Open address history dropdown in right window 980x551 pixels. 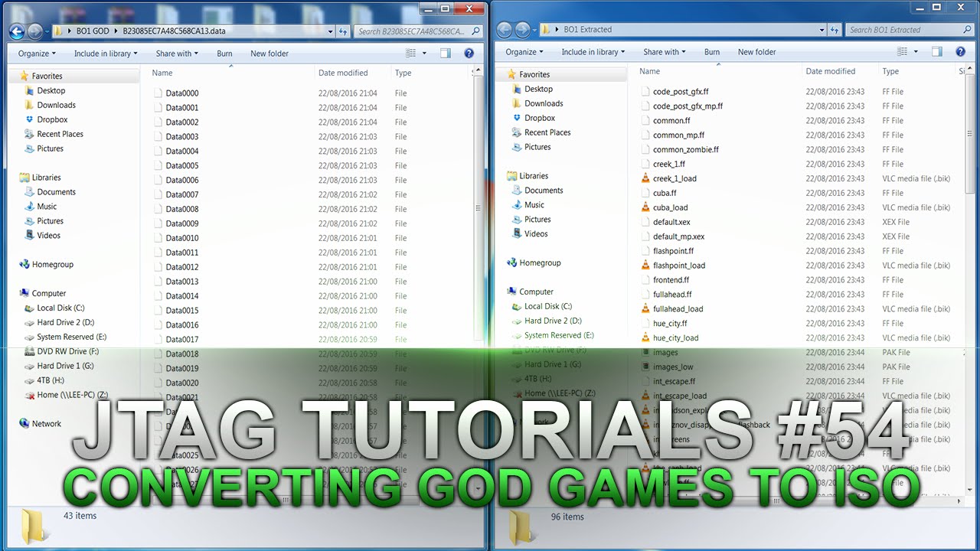coord(822,30)
